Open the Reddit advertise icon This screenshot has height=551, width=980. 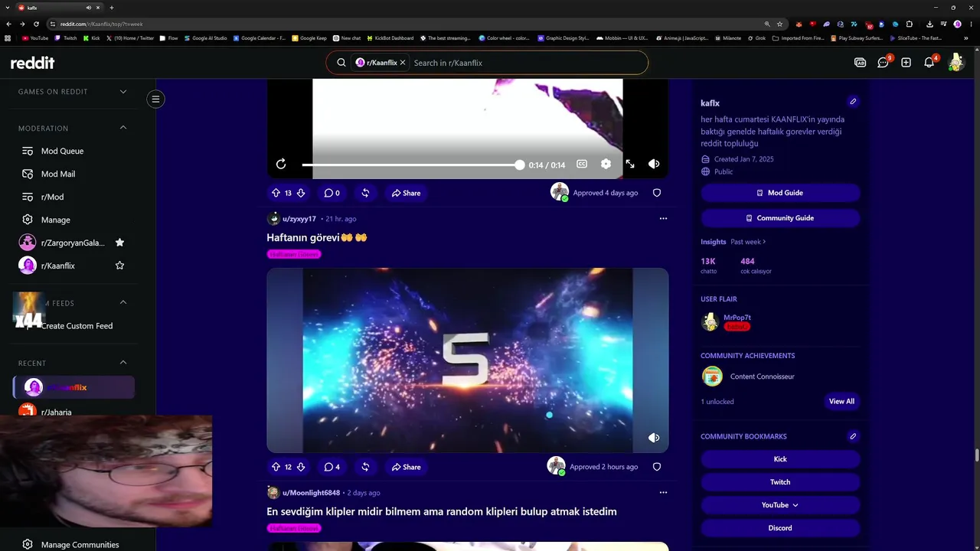point(861,63)
